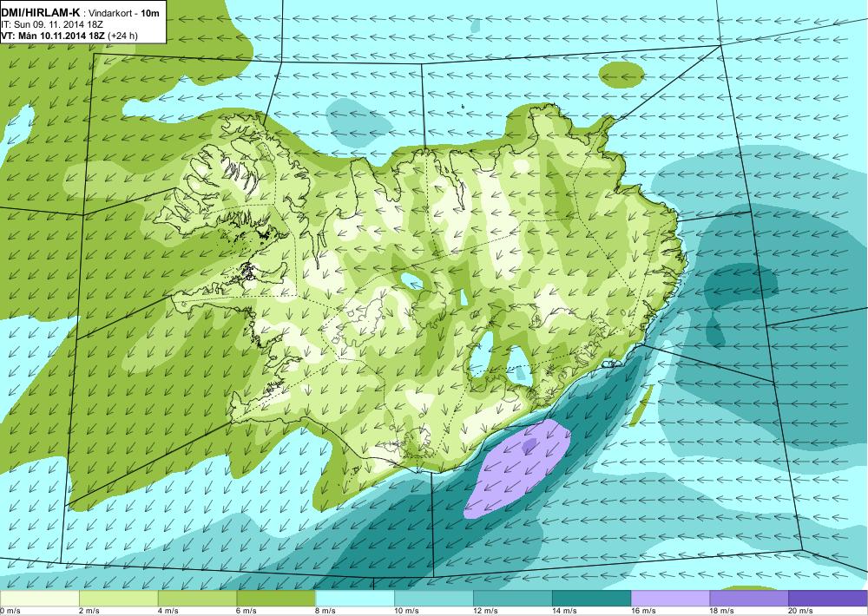Click the '0 m/s' legend label
The image size is (868, 616).
tap(10, 611)
